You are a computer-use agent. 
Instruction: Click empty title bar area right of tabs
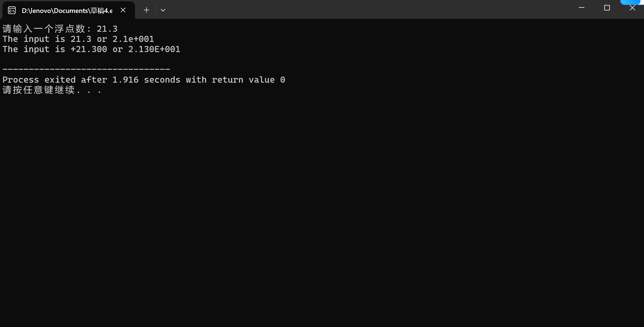pyautogui.click(x=359, y=10)
